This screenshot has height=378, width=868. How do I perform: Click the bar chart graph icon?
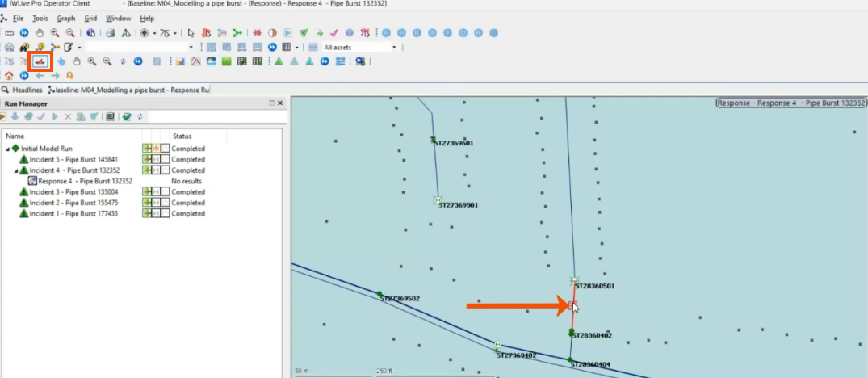pos(180,61)
